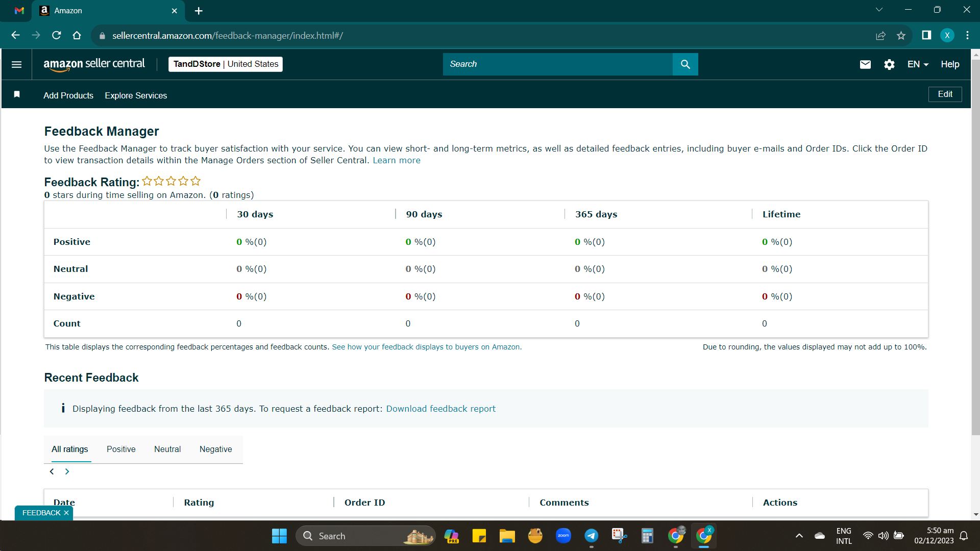
Task: Select the Positive ratings tab
Action: [121, 449]
